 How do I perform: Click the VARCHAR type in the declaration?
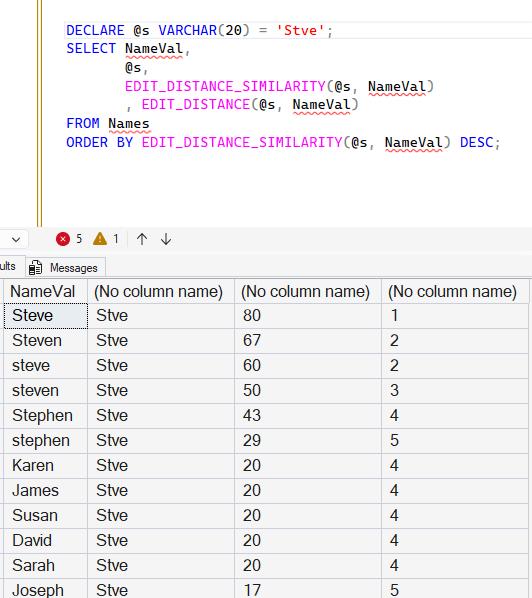pyautogui.click(x=188, y=31)
